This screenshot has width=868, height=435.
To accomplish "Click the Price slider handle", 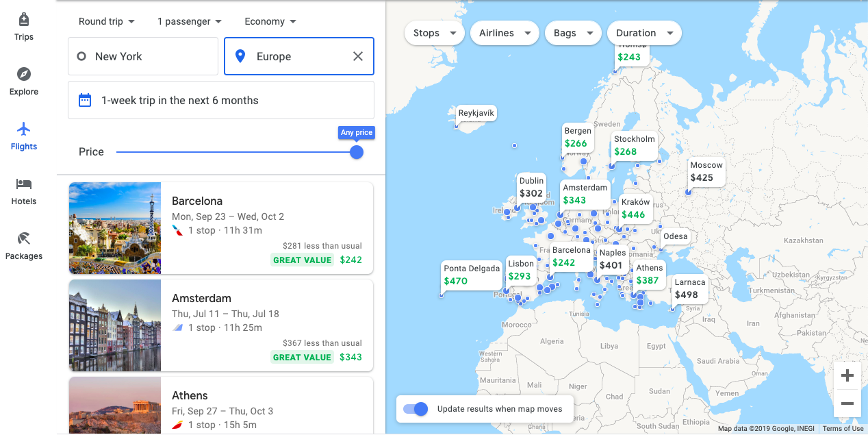I will (357, 152).
